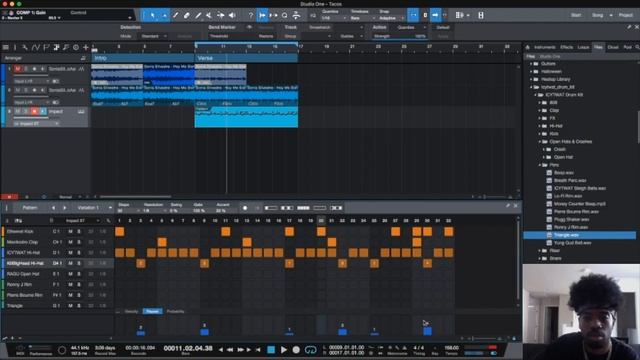640x360 pixels.
Task: Mute the RAGU Open Hat lane
Action: pyautogui.click(x=70, y=274)
